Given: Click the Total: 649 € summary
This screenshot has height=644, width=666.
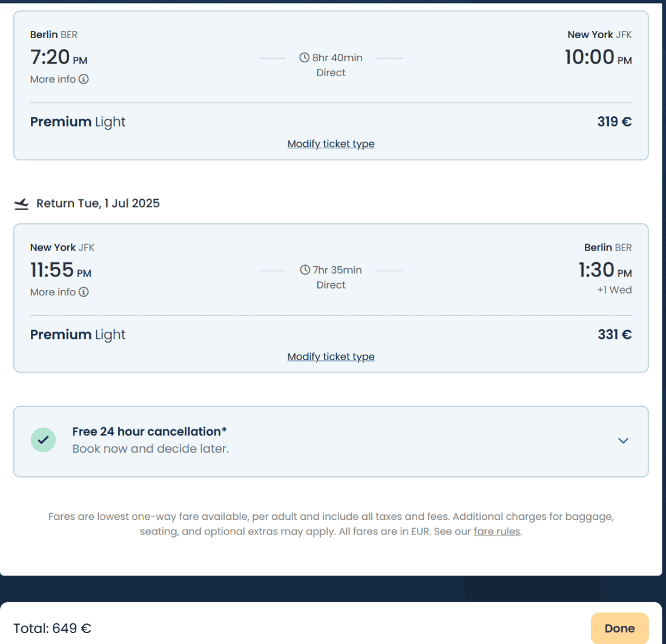Looking at the screenshot, I should click(x=53, y=628).
